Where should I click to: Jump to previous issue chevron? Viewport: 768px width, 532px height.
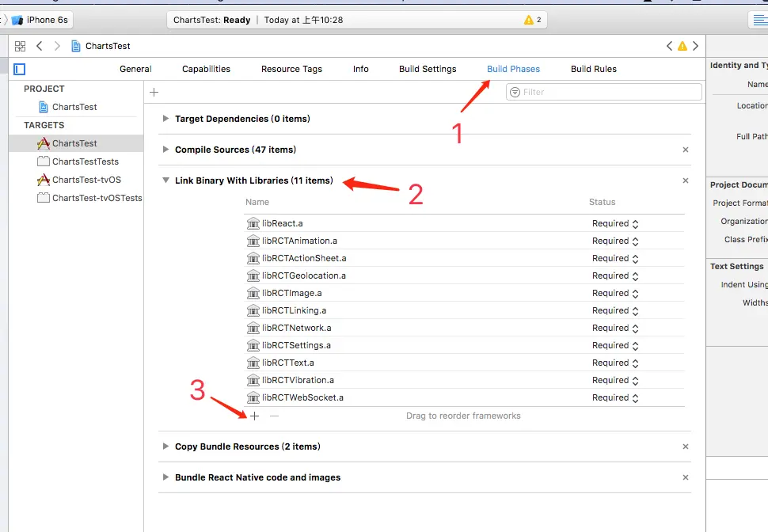(669, 46)
